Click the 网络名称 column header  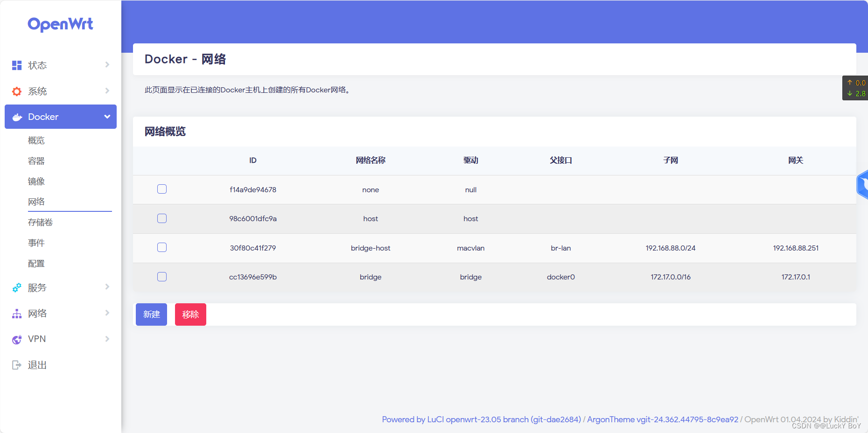371,161
